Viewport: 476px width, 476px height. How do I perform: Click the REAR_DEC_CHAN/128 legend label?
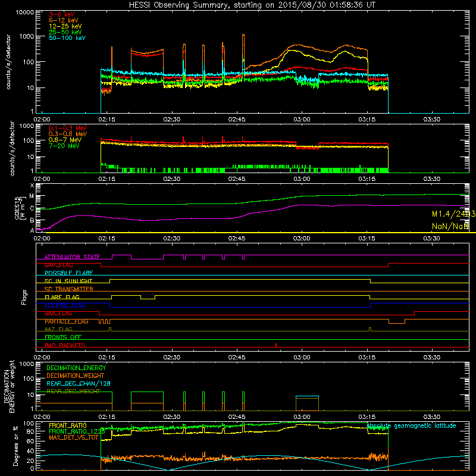click(79, 383)
